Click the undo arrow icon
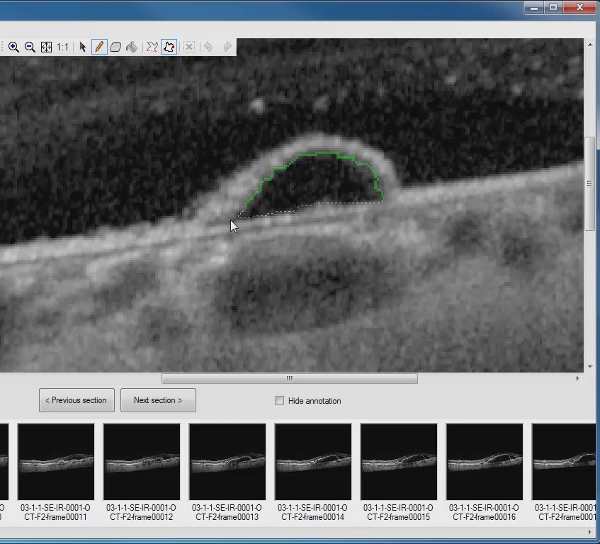600x544 pixels. pos(208,47)
